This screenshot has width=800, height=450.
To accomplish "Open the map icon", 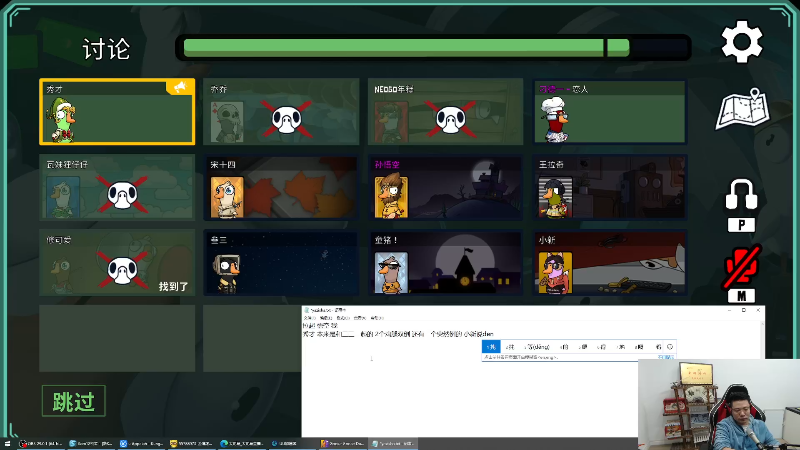I will click(743, 109).
